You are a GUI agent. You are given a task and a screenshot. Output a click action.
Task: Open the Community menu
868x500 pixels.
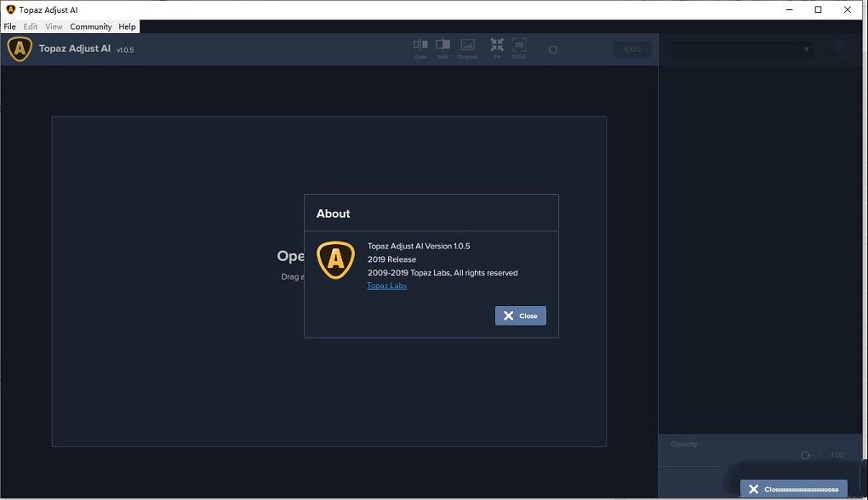(x=91, y=26)
